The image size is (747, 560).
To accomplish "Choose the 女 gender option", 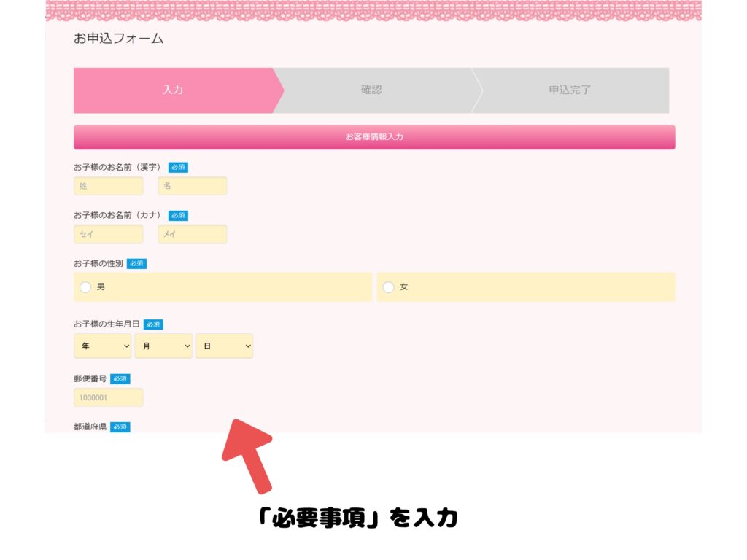I will (x=388, y=287).
